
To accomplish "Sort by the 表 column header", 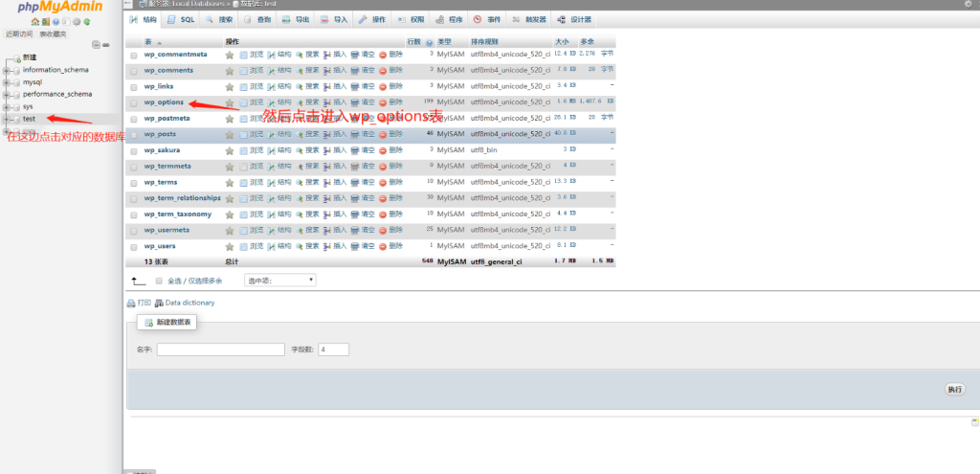I will tap(148, 42).
